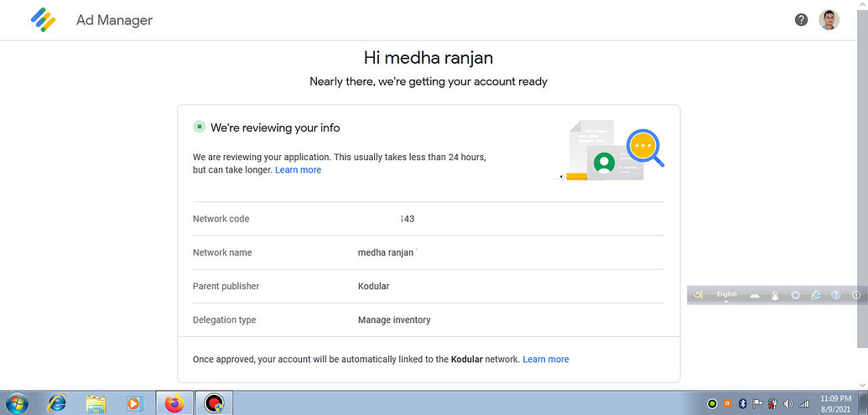The width and height of the screenshot is (868, 415).
Task: Click the Bengali script icon on language bar
Action: coord(699,295)
